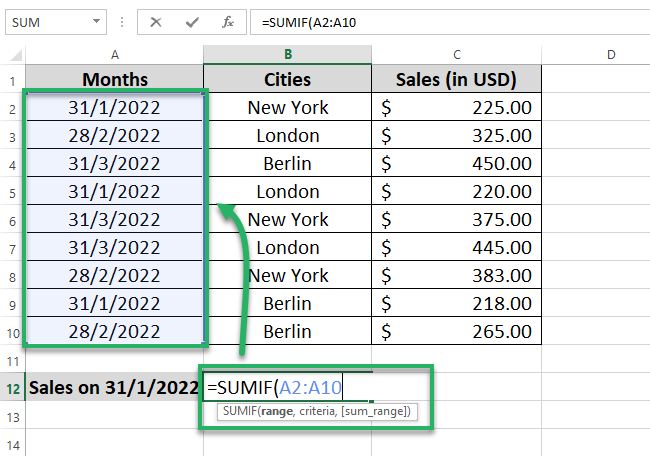Select row 1 header
Image resolution: width=650 pixels, height=456 pixels.
12,81
